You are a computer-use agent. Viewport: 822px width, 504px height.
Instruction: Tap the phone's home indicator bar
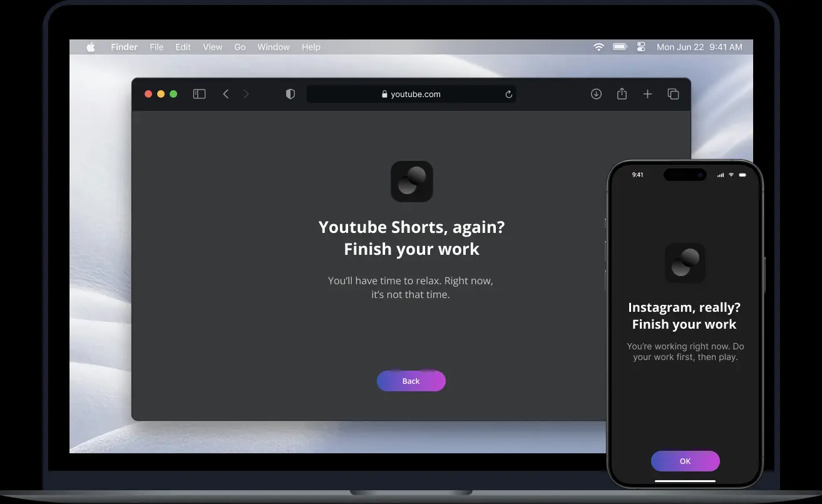[x=685, y=481]
